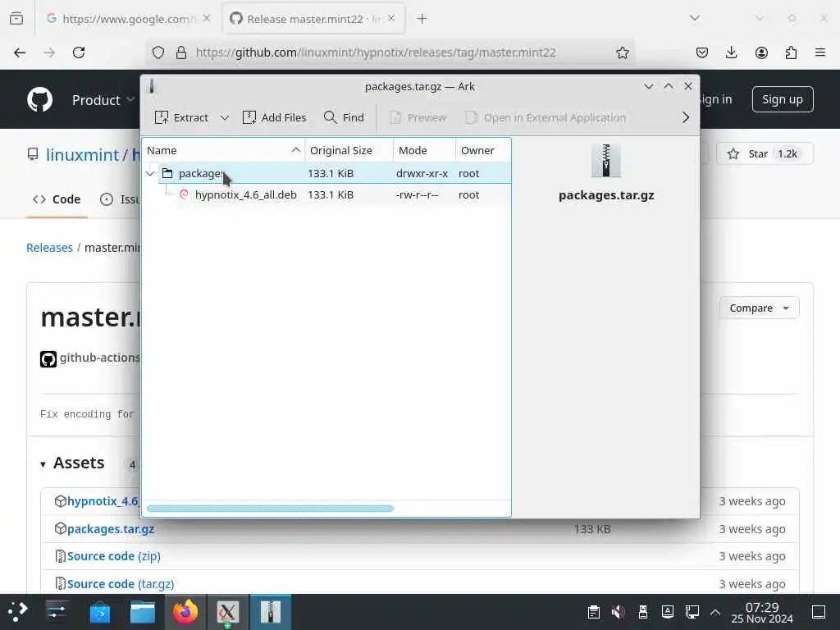Screen dimensions: 840x630
Task: Open Firefox Pocket save icon
Action: (x=702, y=52)
